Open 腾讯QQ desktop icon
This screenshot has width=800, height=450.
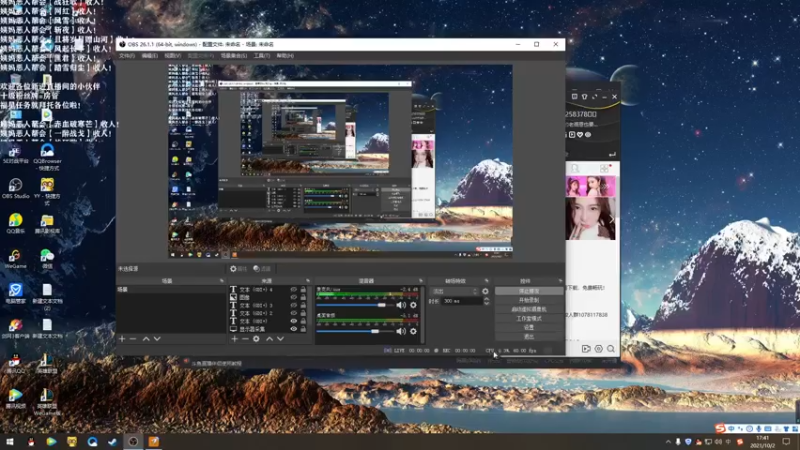click(x=15, y=363)
